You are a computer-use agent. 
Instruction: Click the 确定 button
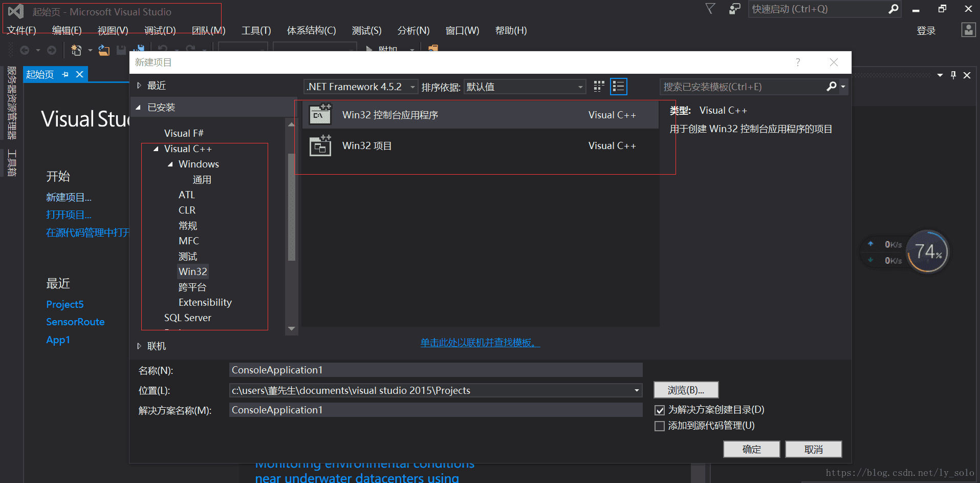751,449
